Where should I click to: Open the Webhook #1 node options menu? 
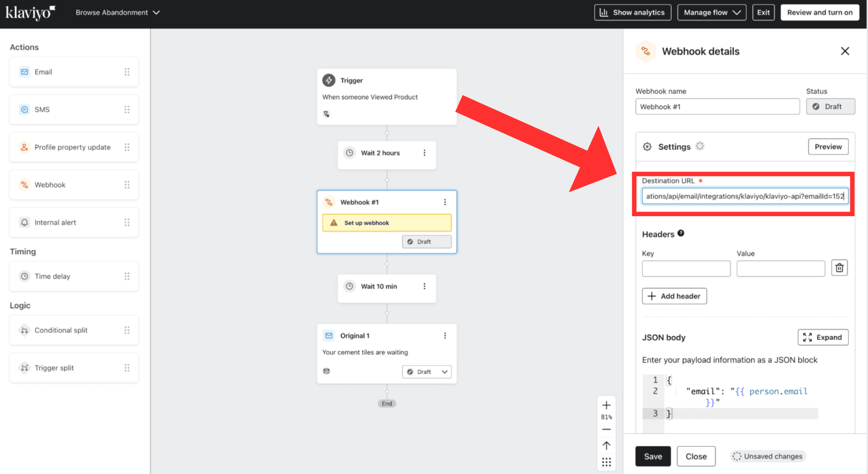pyautogui.click(x=445, y=202)
